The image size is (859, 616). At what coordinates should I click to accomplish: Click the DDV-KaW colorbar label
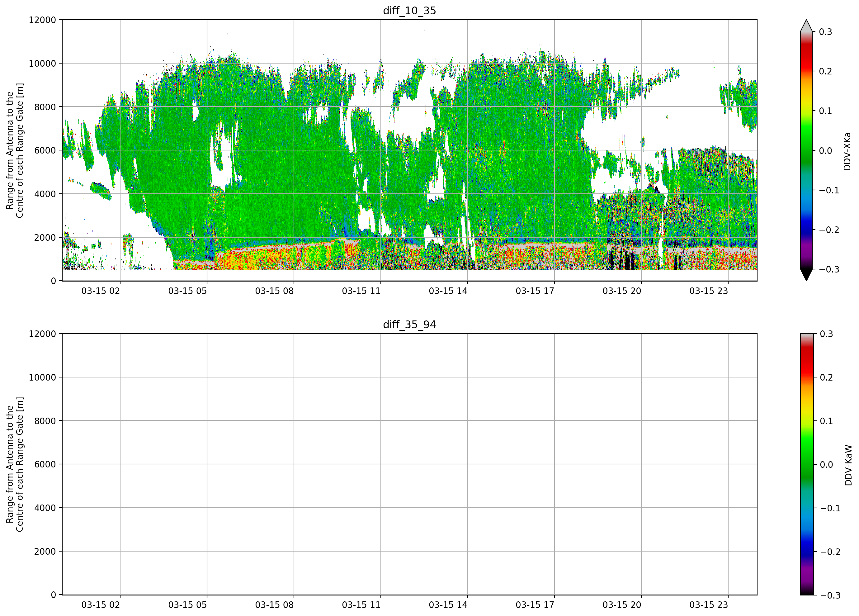click(848, 465)
